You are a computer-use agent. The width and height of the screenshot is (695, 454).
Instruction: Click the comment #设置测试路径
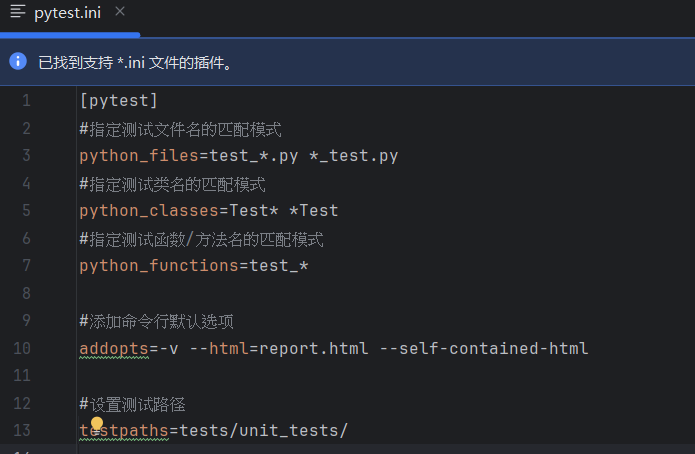coord(133,404)
